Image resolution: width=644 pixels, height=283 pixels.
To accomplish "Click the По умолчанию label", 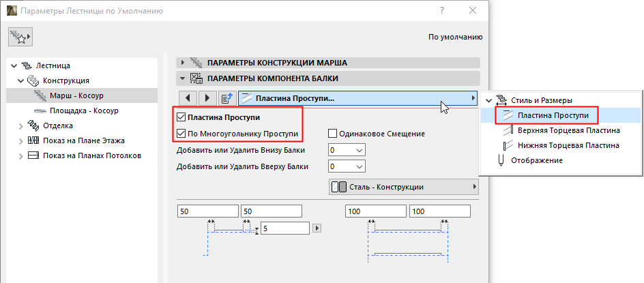I will coord(456,37).
